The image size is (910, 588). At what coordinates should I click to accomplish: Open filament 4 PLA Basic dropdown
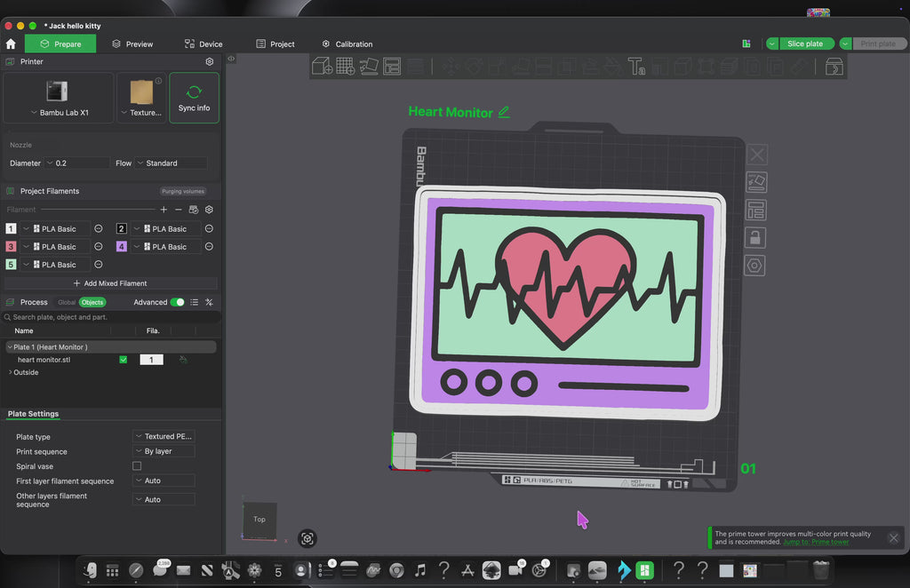tap(165, 246)
